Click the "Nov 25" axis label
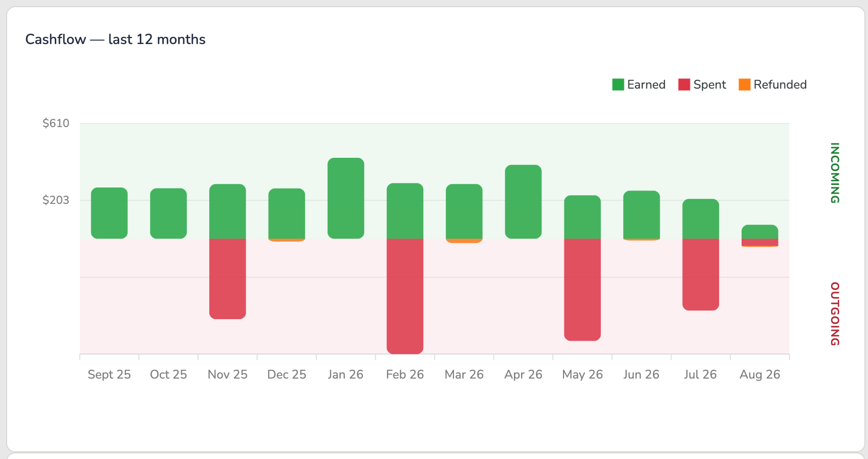 tap(228, 374)
